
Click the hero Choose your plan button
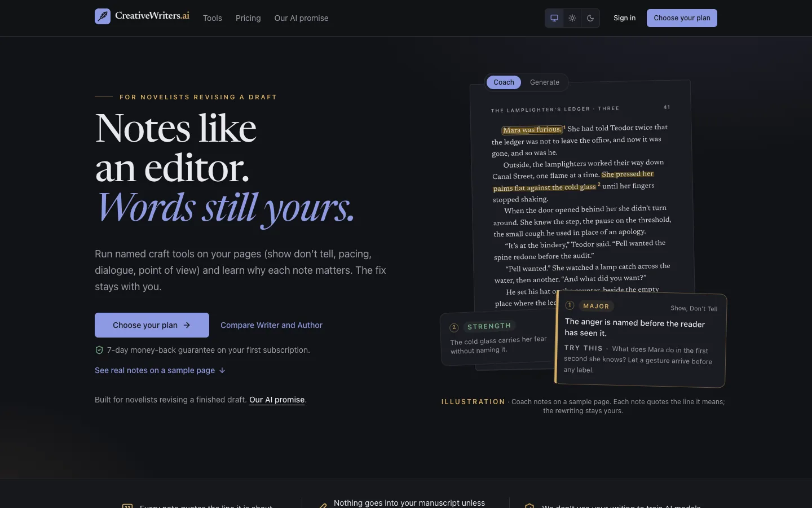[152, 325]
